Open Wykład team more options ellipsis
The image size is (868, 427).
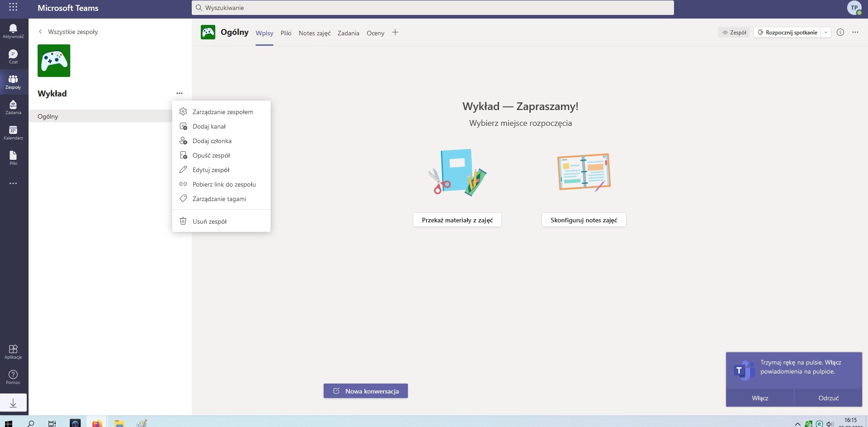tap(179, 93)
